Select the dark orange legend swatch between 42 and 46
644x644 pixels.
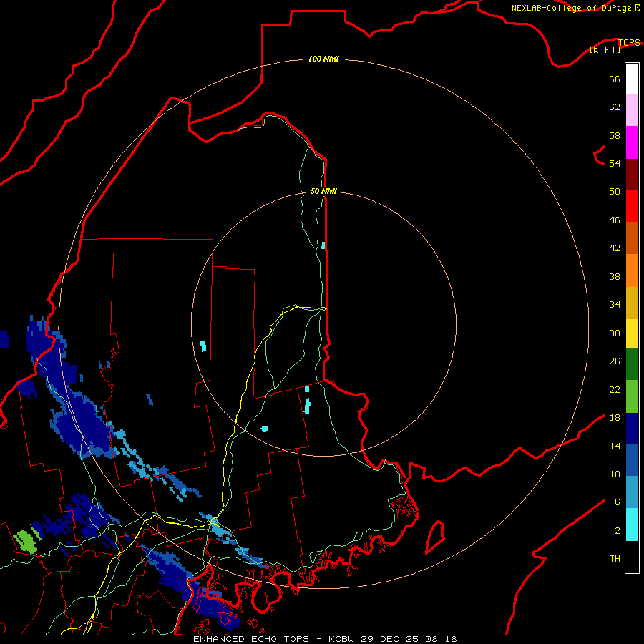[632, 238]
